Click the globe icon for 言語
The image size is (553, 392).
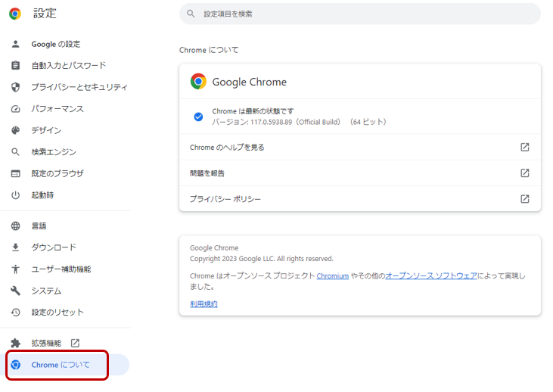[x=15, y=226]
